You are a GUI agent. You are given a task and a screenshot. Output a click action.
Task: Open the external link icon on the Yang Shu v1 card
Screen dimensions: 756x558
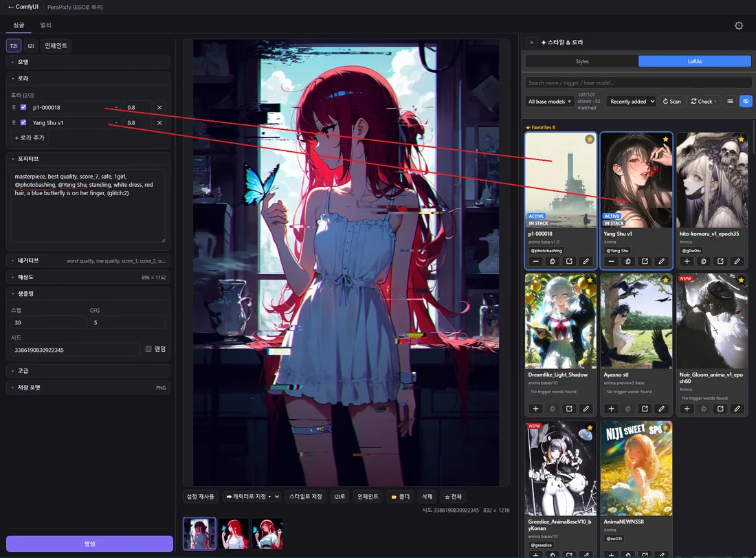(x=645, y=261)
